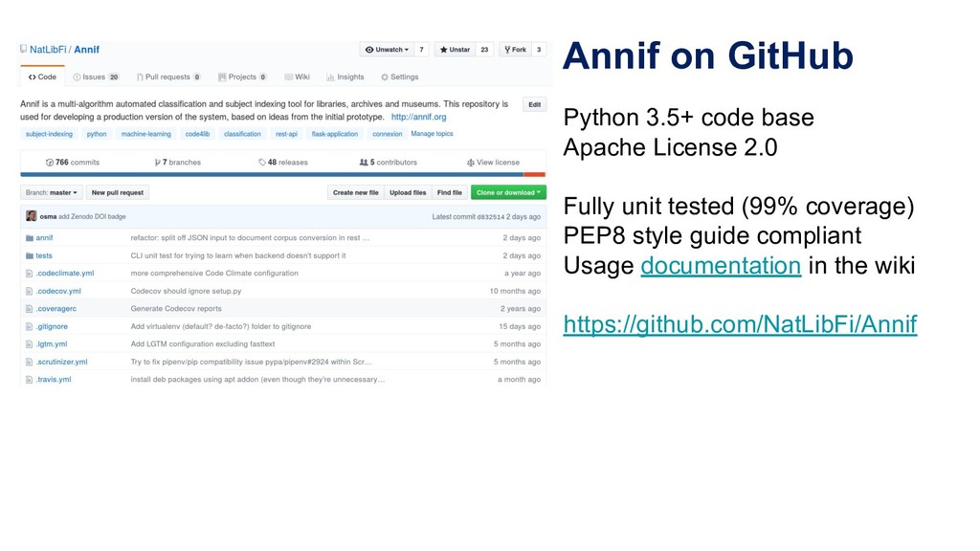Viewport: 980px width, 551px height.
Task: Click the file icon beside .gitignore
Action: tap(29, 327)
